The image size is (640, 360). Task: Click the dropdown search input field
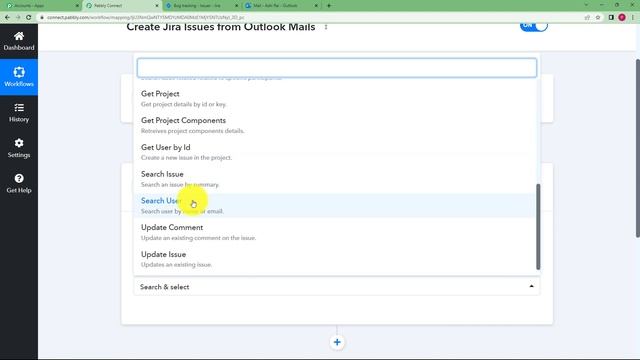tap(337, 68)
